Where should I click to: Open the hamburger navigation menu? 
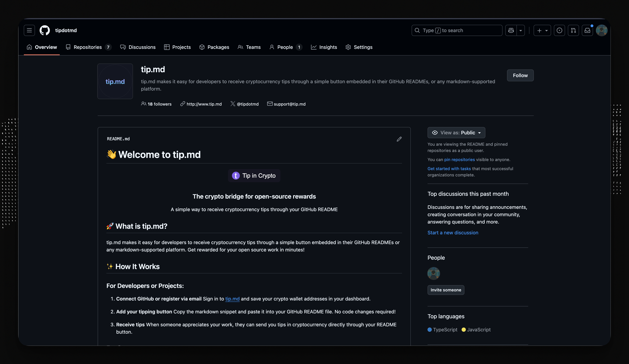(29, 30)
